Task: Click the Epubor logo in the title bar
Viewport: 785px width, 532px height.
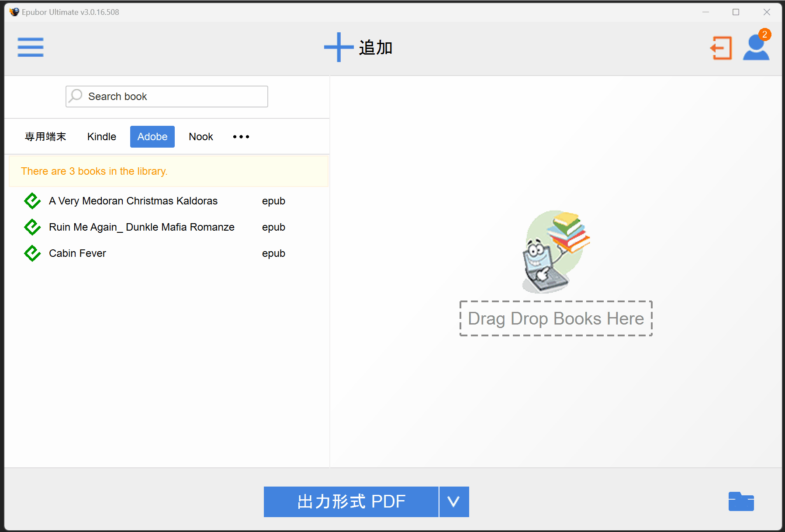Action: point(14,12)
